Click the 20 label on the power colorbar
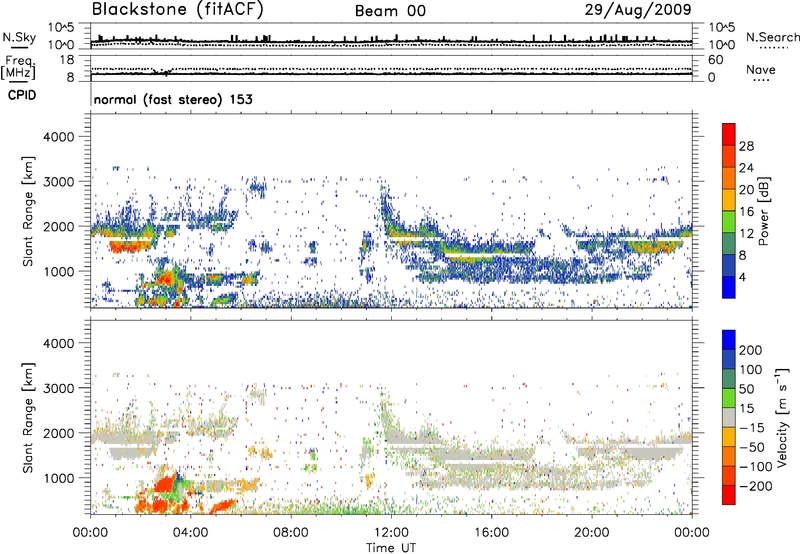 point(746,190)
